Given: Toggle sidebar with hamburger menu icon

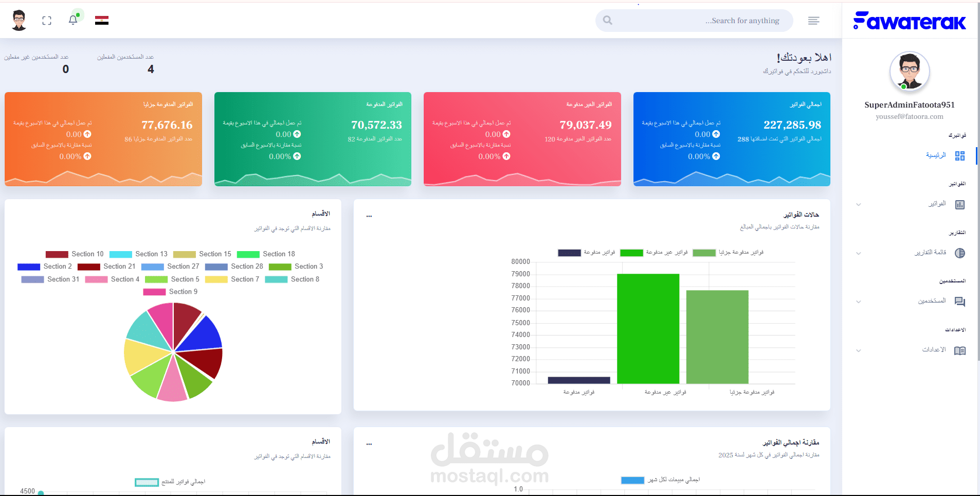Looking at the screenshot, I should point(813,21).
